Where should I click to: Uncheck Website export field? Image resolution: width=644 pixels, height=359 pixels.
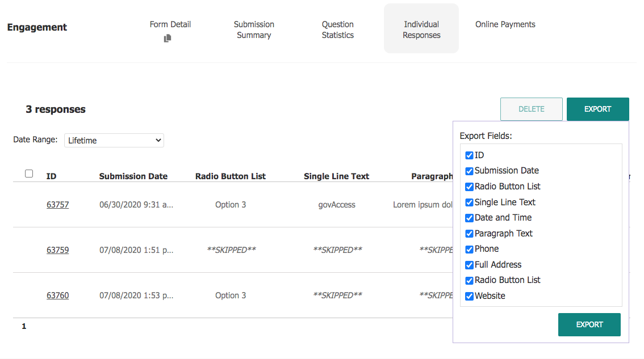(469, 296)
